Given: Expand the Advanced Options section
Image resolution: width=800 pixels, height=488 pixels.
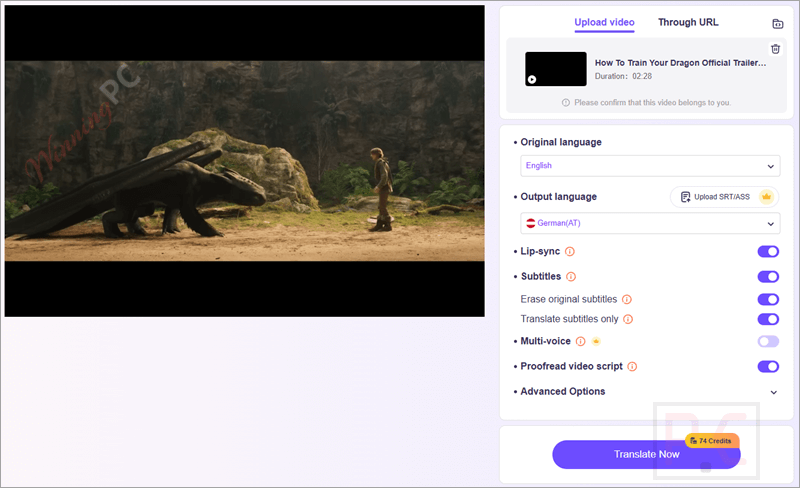Looking at the screenshot, I should click(646, 392).
